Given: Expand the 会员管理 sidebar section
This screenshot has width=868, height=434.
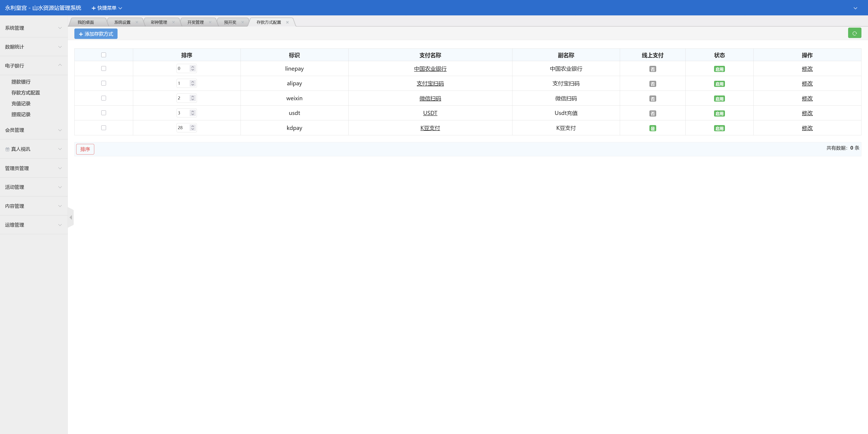Looking at the screenshot, I should point(33,130).
